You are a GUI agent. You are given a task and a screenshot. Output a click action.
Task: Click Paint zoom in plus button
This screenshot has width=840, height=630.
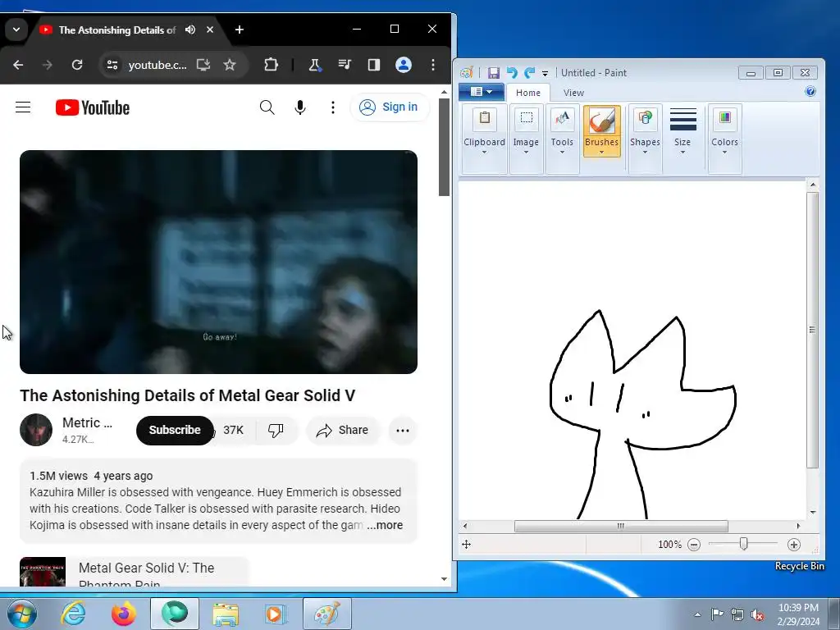(793, 545)
